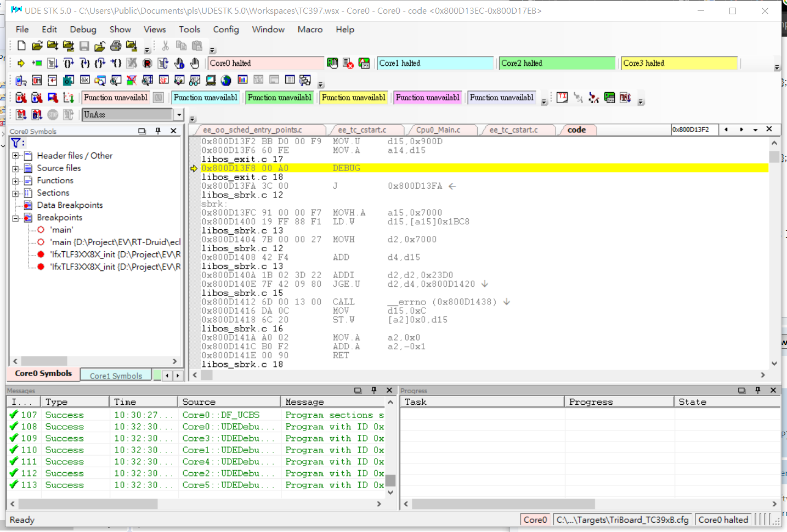Toggle second 'IfxTLF3XX8X_init' red breakpoint marker
Viewport: 787px width, 532px height.
point(41,267)
